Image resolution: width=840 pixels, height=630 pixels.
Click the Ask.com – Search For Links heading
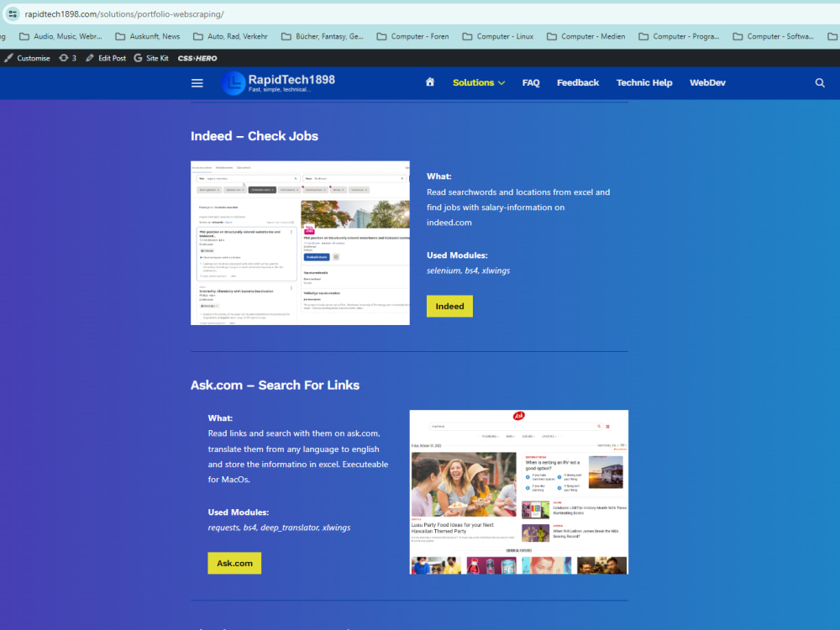pos(275,386)
